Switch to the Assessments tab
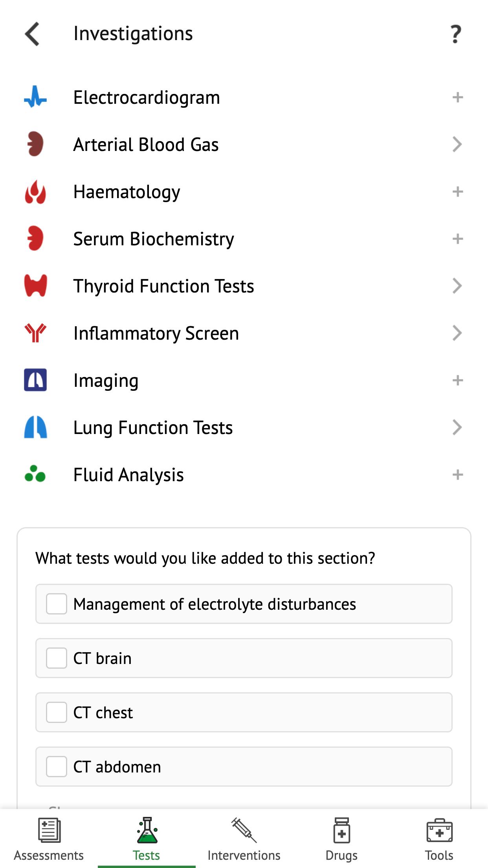Image resolution: width=488 pixels, height=868 pixels. (x=49, y=839)
